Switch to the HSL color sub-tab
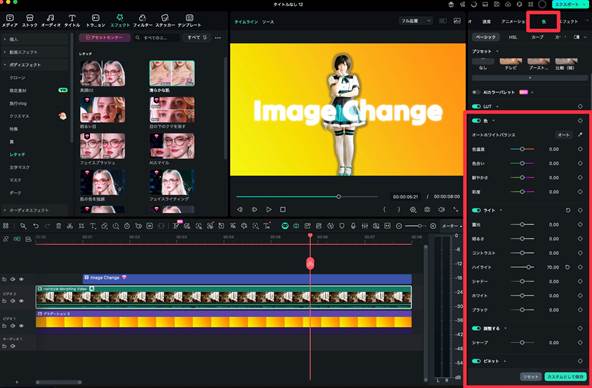This screenshot has height=388, width=592. point(513,37)
